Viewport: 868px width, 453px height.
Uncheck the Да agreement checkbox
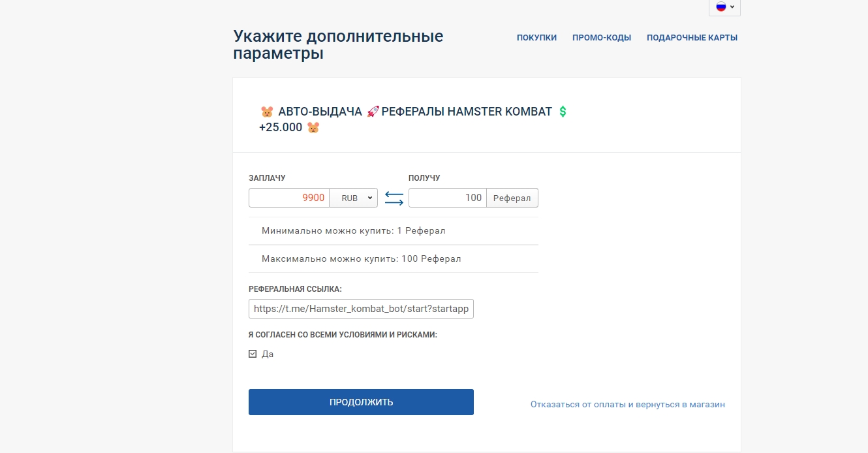pyautogui.click(x=253, y=354)
